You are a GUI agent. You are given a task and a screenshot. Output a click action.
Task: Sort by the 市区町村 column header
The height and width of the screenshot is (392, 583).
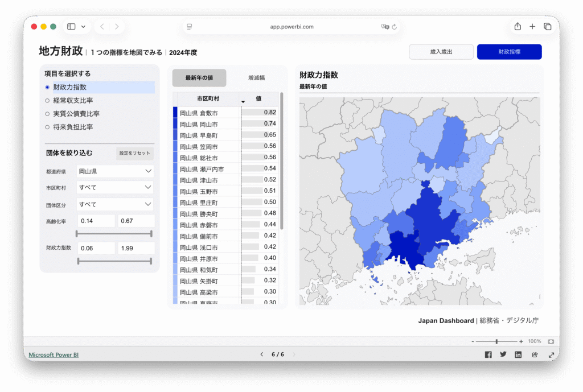(x=208, y=99)
